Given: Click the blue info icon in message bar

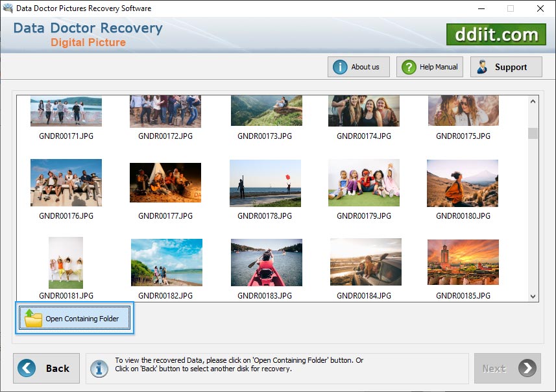Looking at the screenshot, I should pyautogui.click(x=99, y=368).
